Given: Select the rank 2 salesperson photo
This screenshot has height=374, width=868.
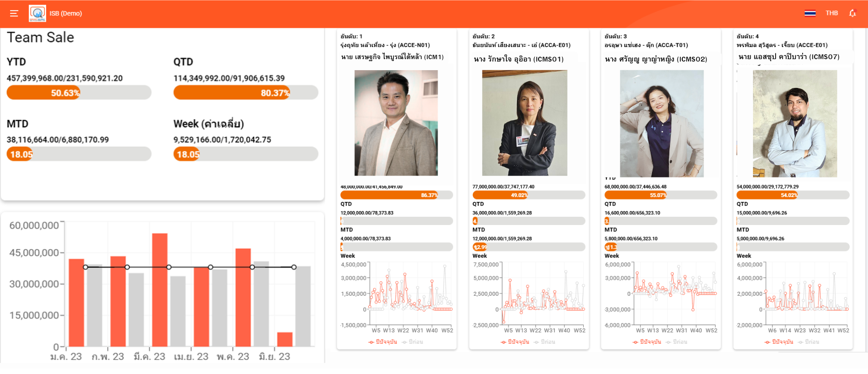Looking at the screenshot, I should (525, 123).
